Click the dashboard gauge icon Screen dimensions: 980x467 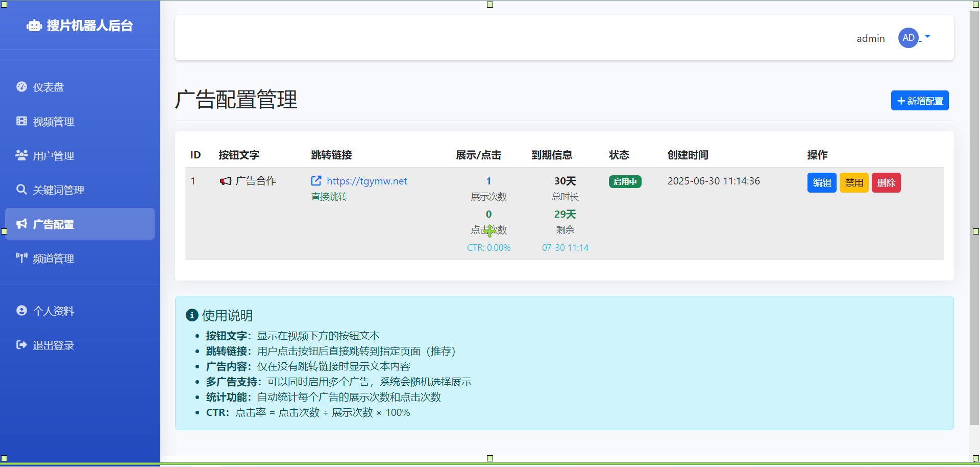coord(21,87)
